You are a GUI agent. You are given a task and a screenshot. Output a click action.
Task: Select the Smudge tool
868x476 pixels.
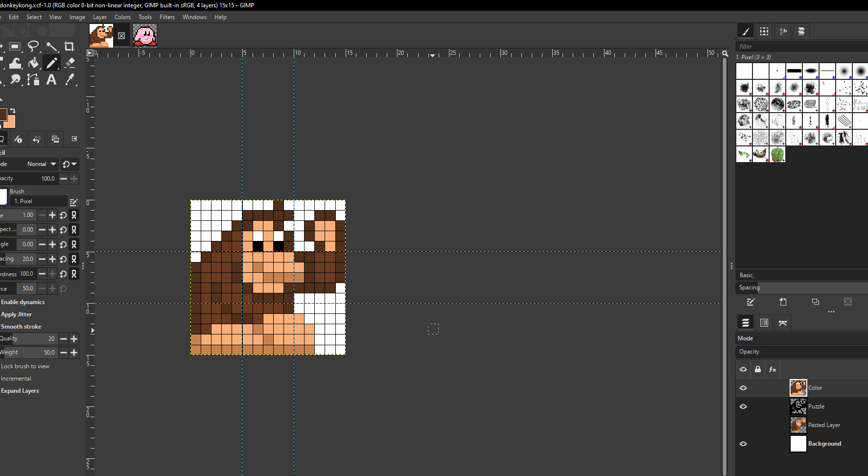[x=15, y=79]
